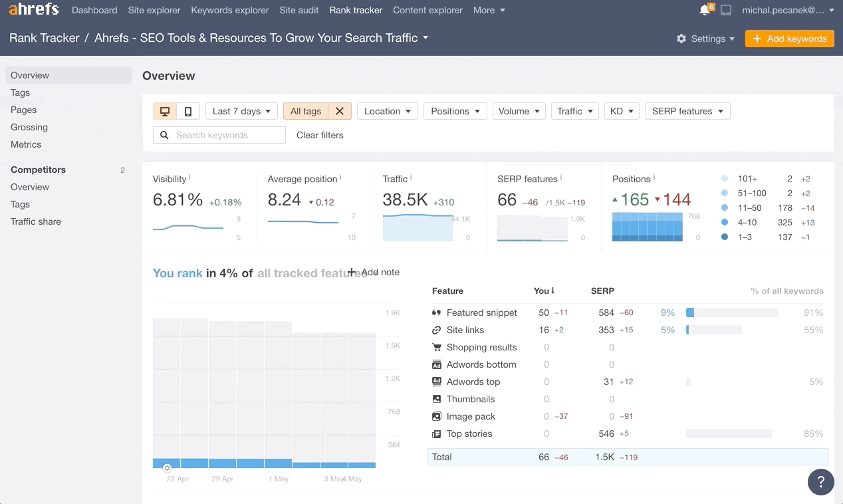Select desktop device filter
Viewport: 843px width, 504px height.
pyautogui.click(x=165, y=111)
